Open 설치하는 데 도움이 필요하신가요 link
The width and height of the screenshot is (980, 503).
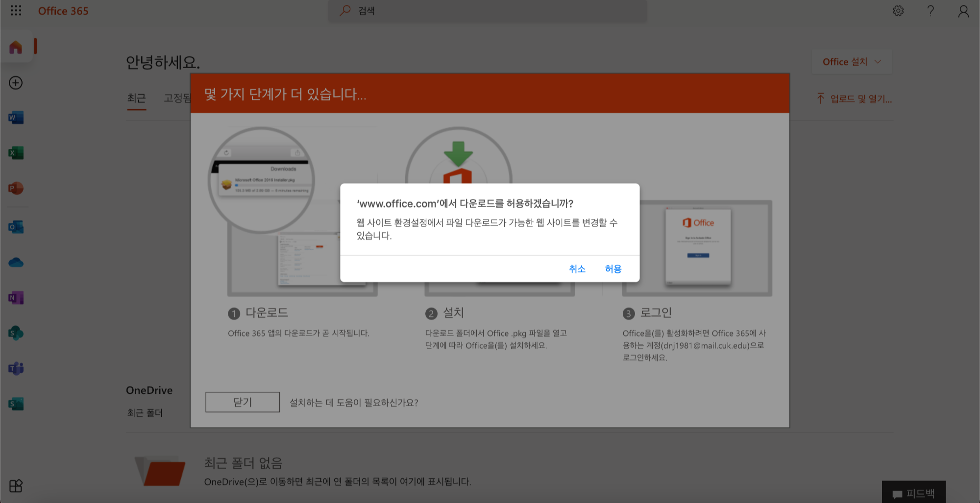(354, 403)
